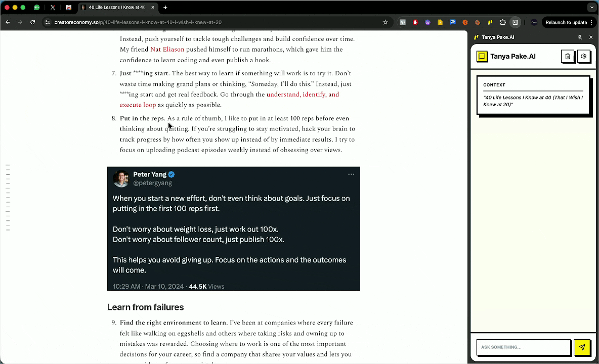Open the Extensions puzzle piece menu
Viewport: 599px width, 364px height.
coord(503,22)
